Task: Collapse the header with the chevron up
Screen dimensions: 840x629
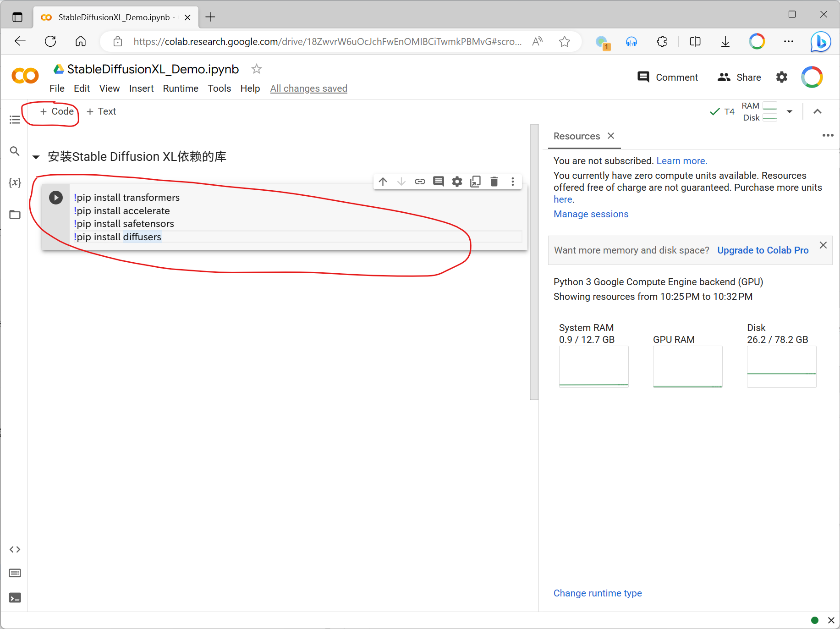Action: point(818,111)
